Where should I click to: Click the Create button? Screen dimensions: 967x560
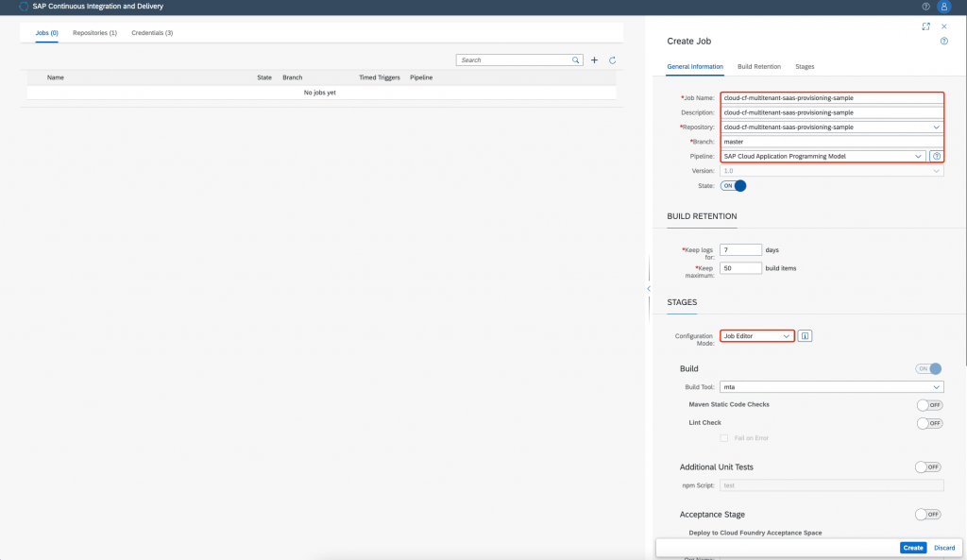tap(913, 548)
